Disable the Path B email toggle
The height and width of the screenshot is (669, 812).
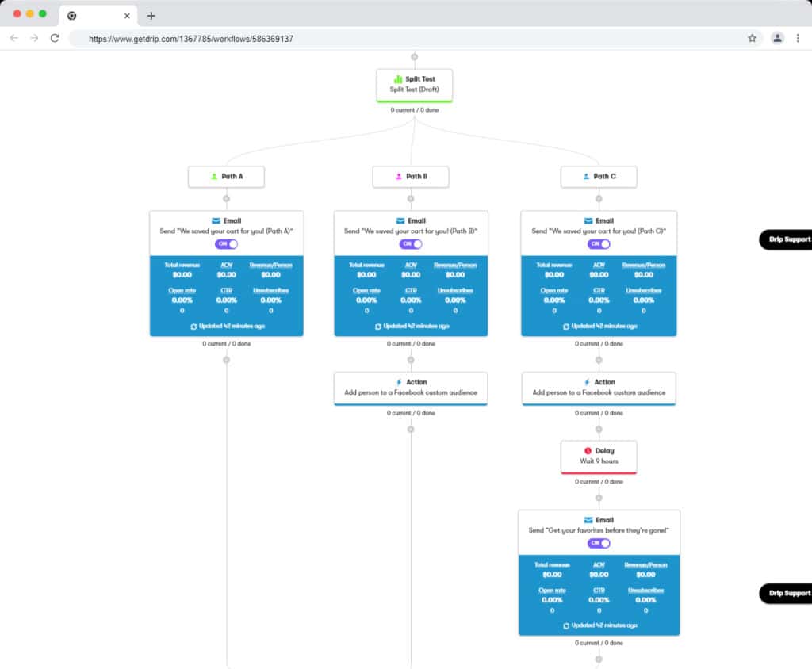(411, 244)
